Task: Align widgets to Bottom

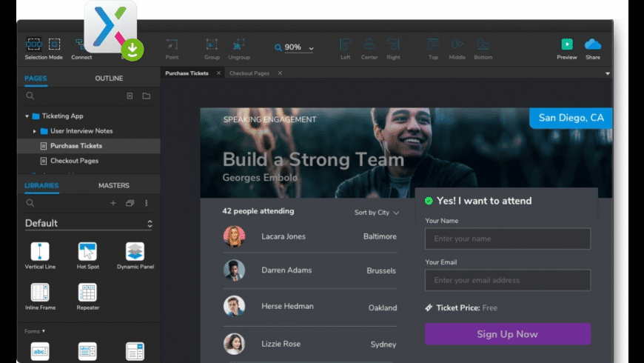Action: pyautogui.click(x=483, y=49)
